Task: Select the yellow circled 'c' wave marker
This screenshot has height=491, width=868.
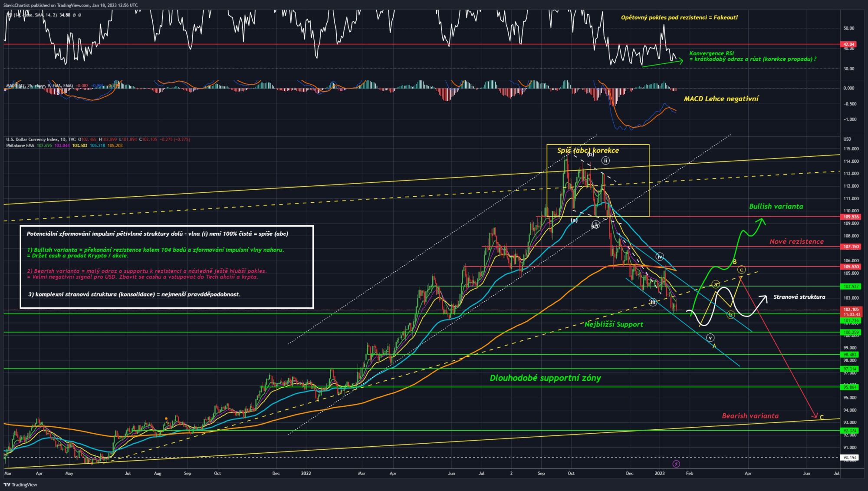Action: (x=741, y=270)
